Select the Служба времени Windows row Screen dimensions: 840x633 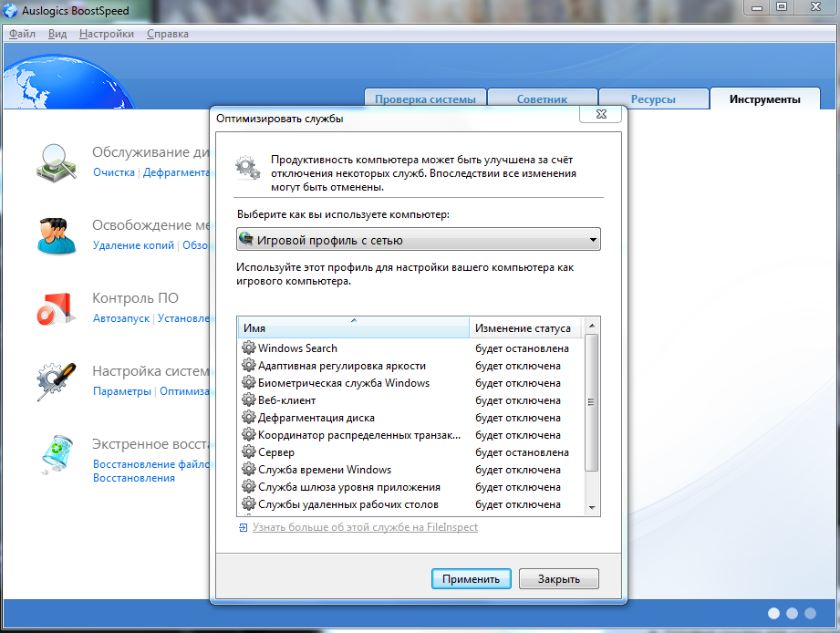click(x=410, y=469)
